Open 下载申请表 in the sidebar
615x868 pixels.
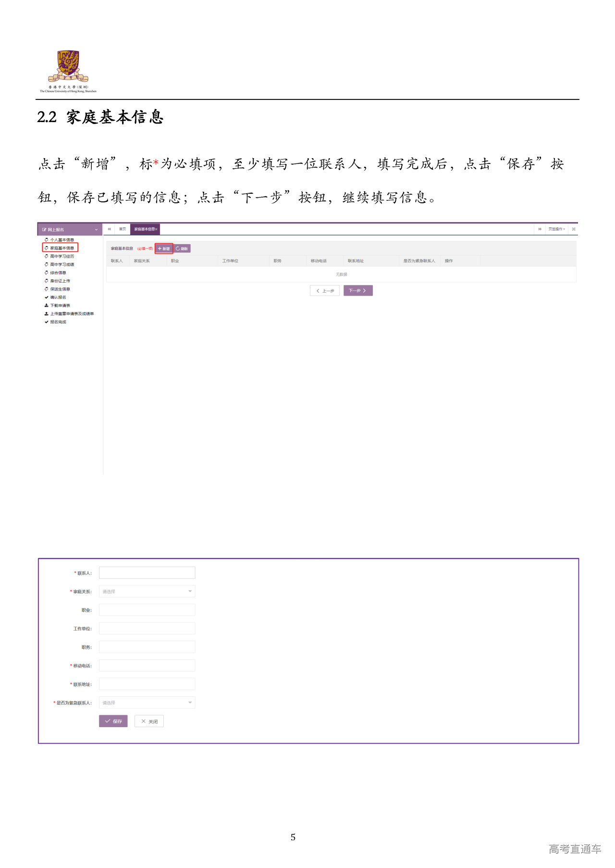coord(58,305)
